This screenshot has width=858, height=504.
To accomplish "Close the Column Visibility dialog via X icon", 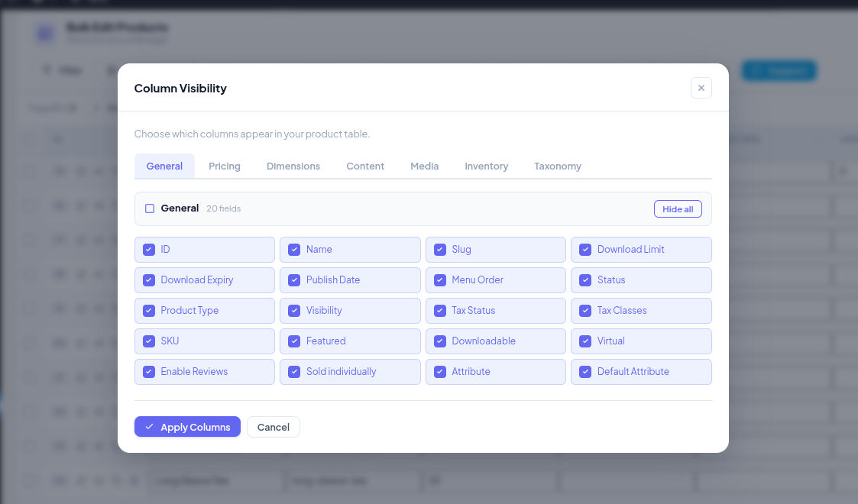I will tap(701, 88).
